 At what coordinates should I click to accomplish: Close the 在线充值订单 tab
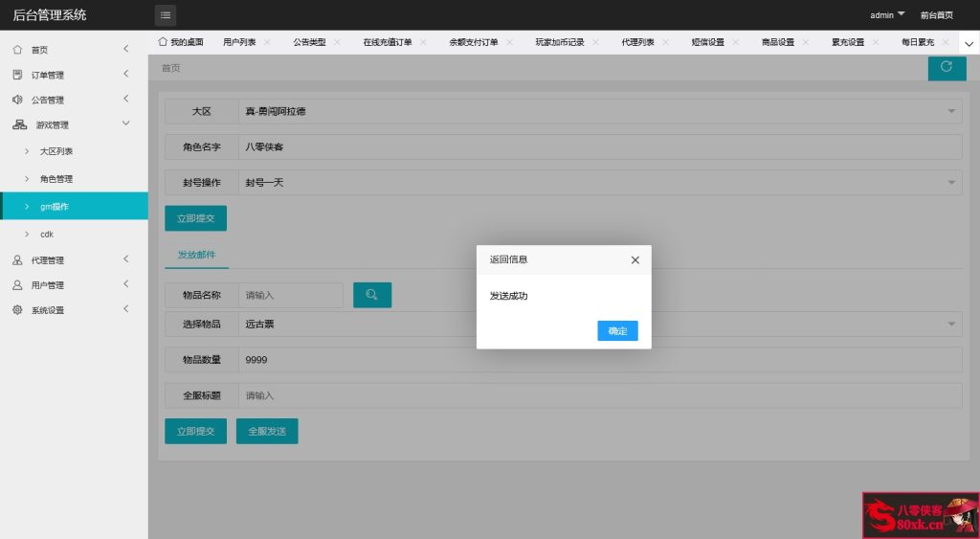[x=423, y=42]
